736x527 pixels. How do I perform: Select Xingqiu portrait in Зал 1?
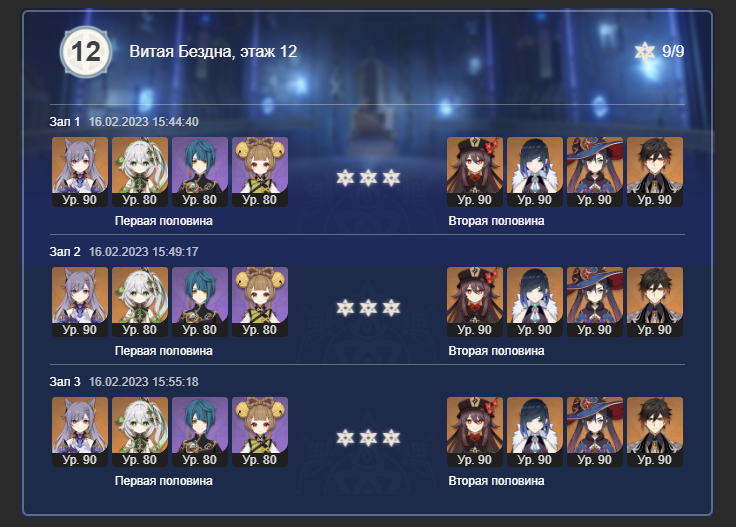[200, 172]
